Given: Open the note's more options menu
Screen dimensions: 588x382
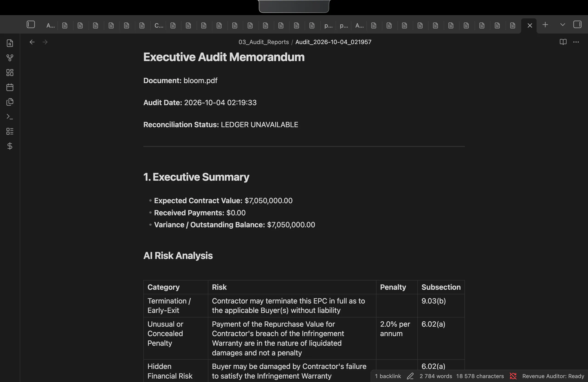Looking at the screenshot, I should pos(576,42).
